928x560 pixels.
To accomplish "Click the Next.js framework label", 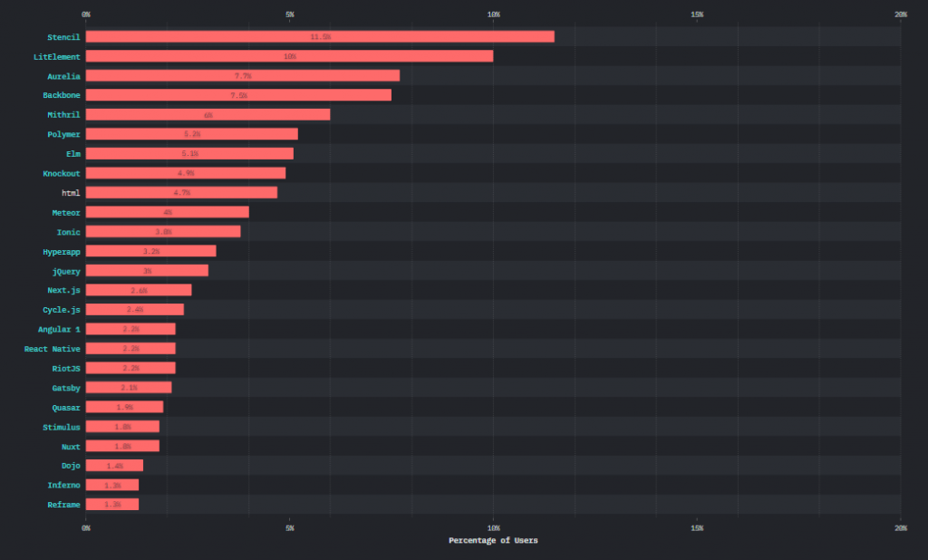I will (64, 290).
